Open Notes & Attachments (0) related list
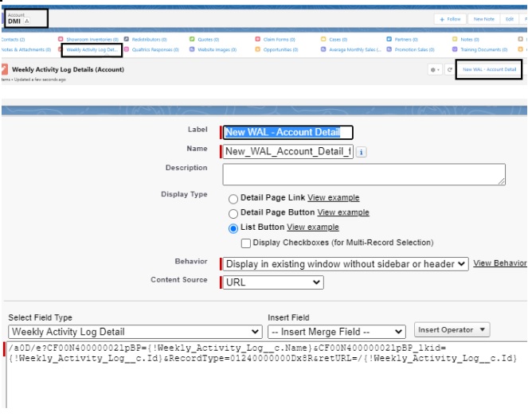The height and width of the screenshot is (420, 528). [x=26, y=50]
